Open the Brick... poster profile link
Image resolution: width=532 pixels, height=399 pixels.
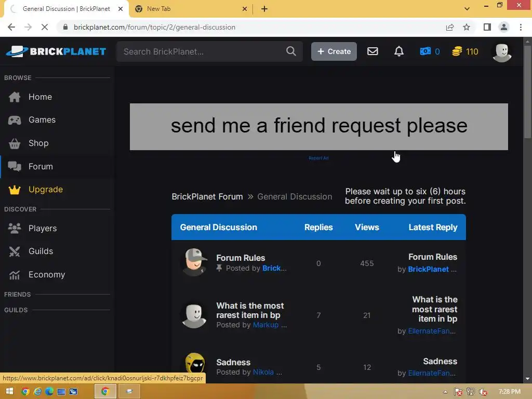click(x=274, y=268)
